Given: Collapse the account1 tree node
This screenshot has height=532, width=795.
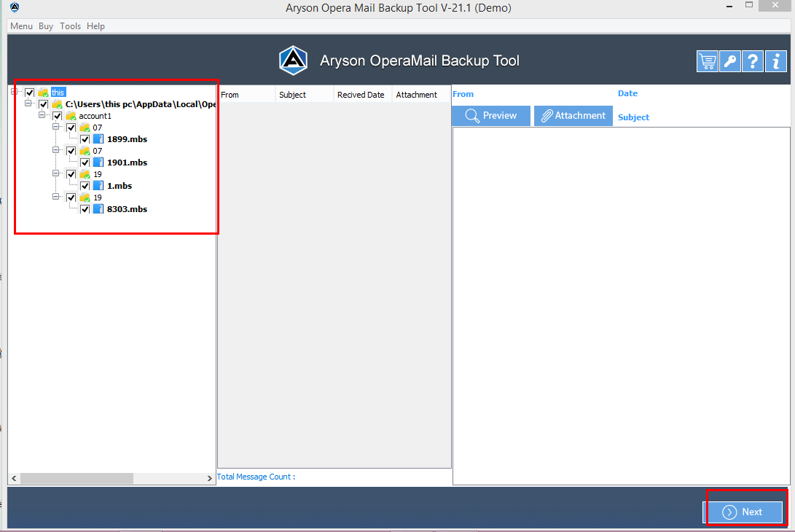Looking at the screenshot, I should coord(42,115).
